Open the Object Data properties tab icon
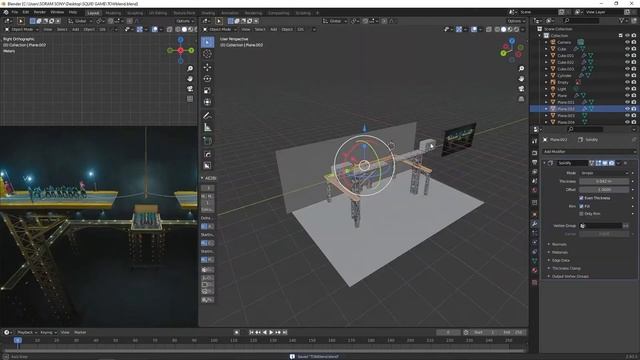Image resolution: width=640 pixels, height=360 pixels. tap(535, 261)
